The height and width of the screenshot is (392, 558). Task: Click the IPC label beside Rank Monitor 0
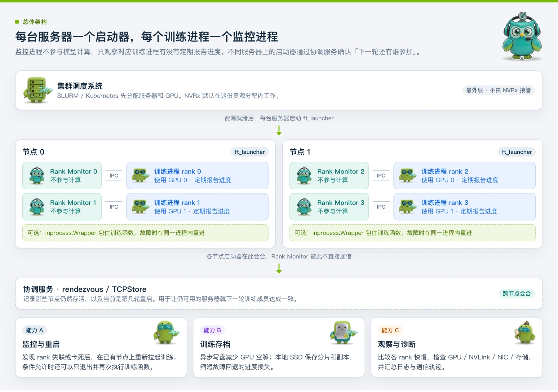point(114,176)
